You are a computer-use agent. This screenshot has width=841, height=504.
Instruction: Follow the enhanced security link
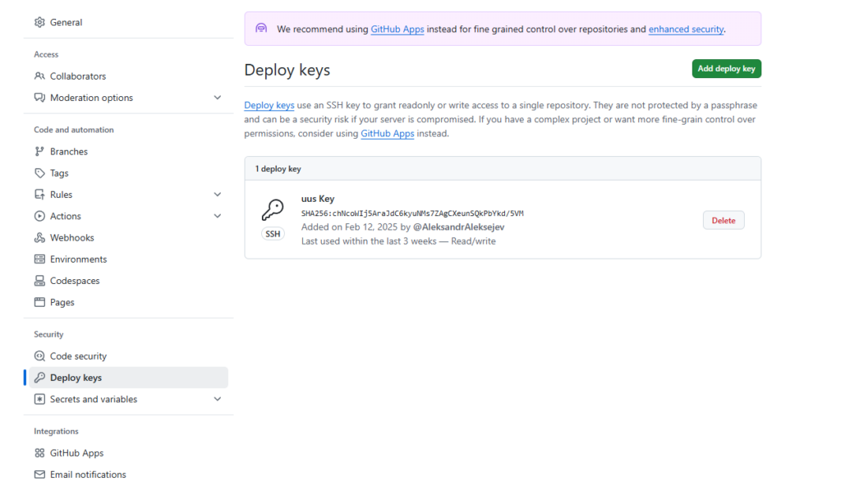tap(686, 29)
